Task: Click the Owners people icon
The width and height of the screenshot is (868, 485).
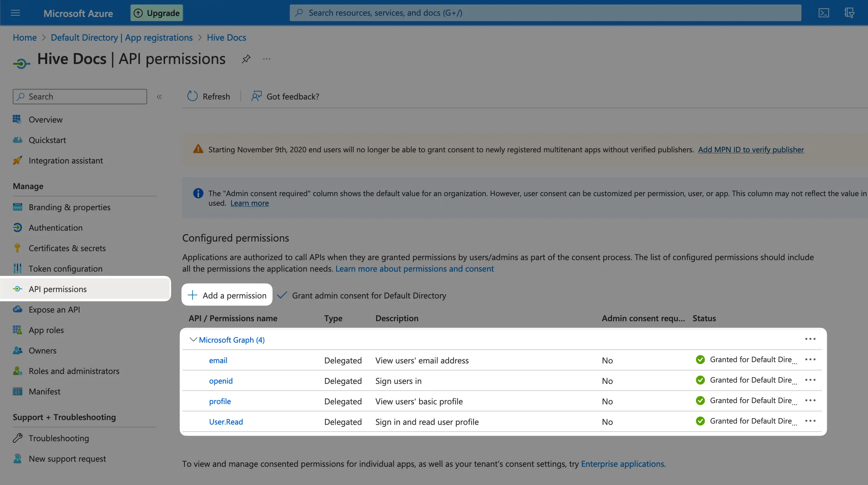Action: 17,350
